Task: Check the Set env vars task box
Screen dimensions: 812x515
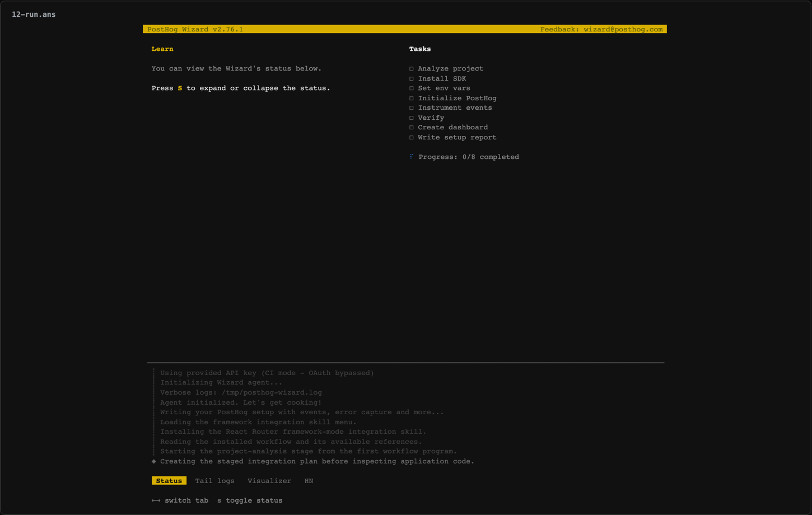Action: (412, 88)
